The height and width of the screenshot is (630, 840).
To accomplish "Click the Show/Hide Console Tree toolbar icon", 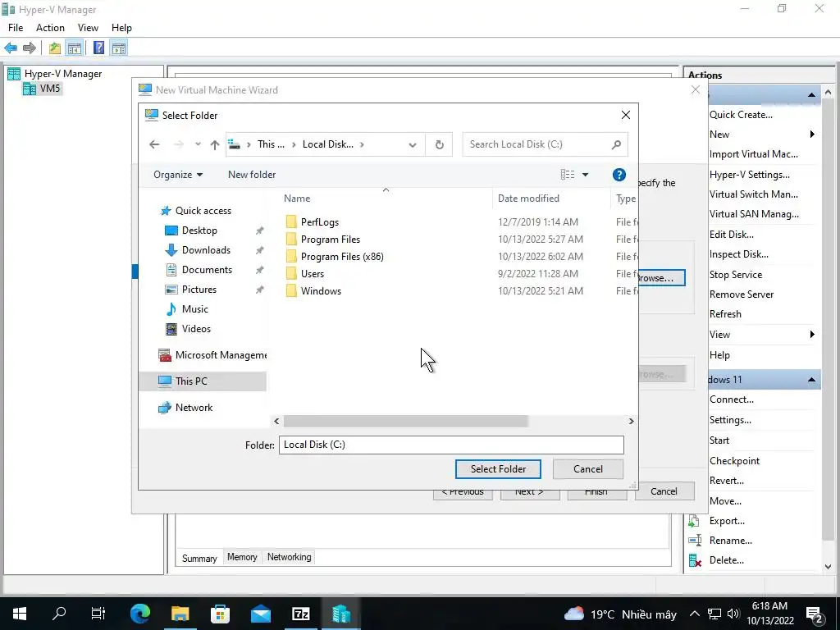I will [75, 48].
